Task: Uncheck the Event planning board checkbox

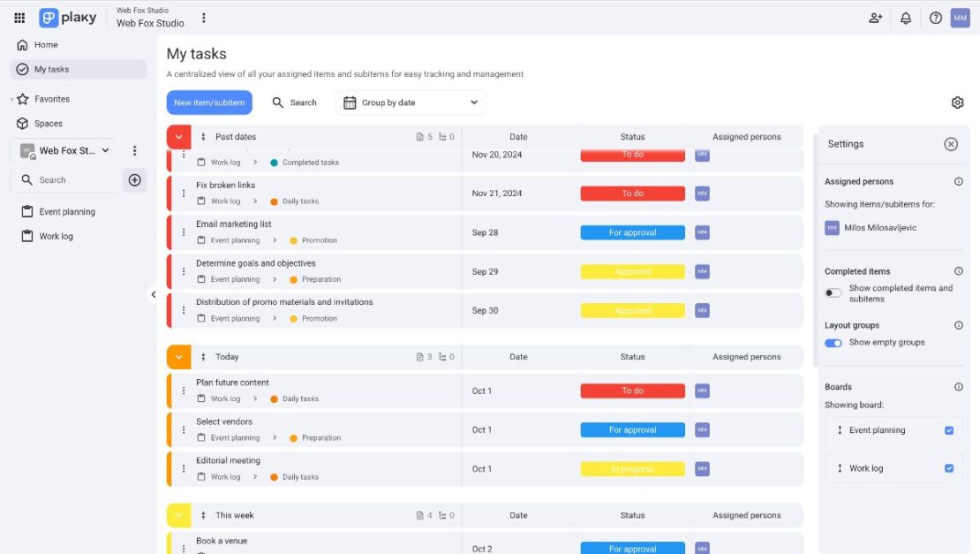Action: [x=949, y=430]
